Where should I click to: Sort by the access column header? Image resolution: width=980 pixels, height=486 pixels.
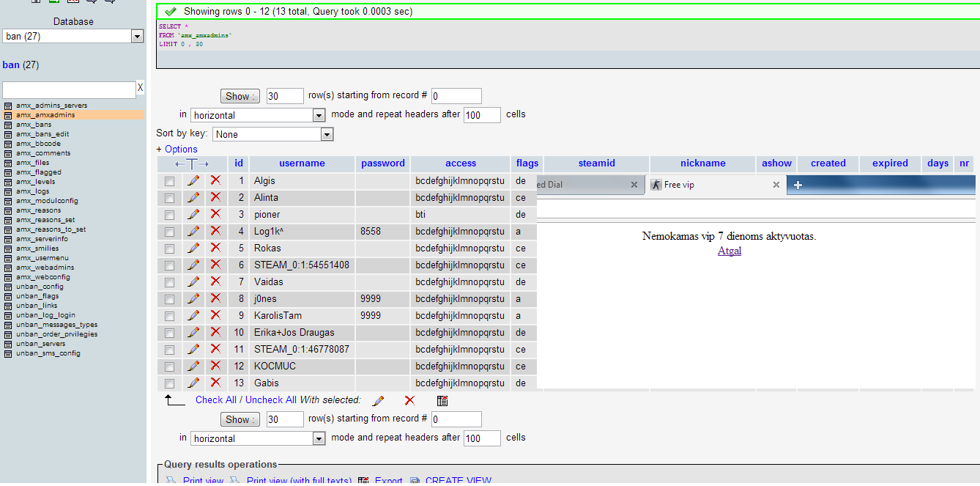tap(461, 163)
